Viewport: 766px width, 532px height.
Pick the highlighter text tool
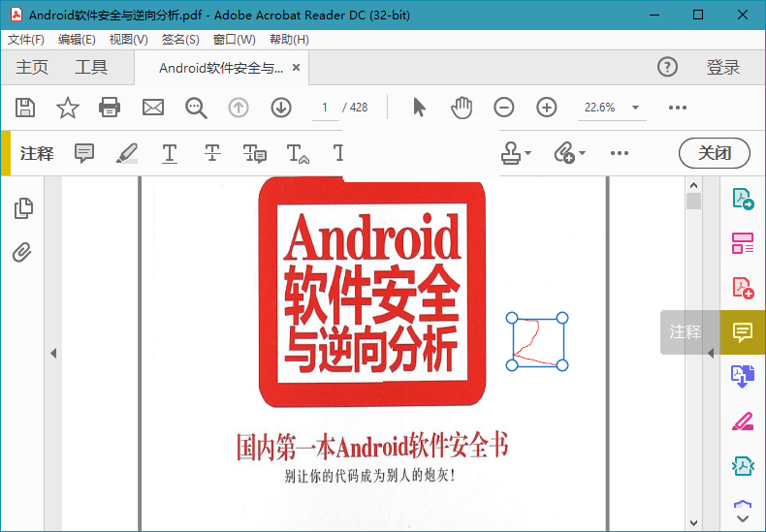click(127, 153)
